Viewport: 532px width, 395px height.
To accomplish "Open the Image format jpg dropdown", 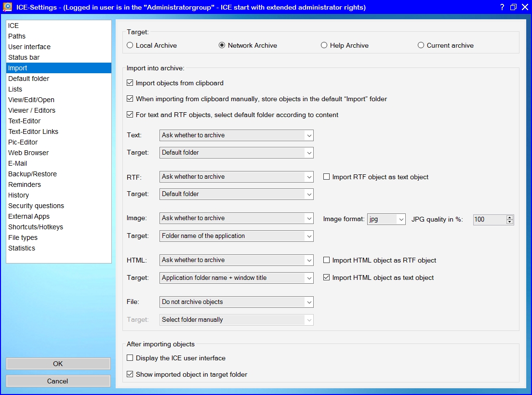I will pyautogui.click(x=386, y=219).
